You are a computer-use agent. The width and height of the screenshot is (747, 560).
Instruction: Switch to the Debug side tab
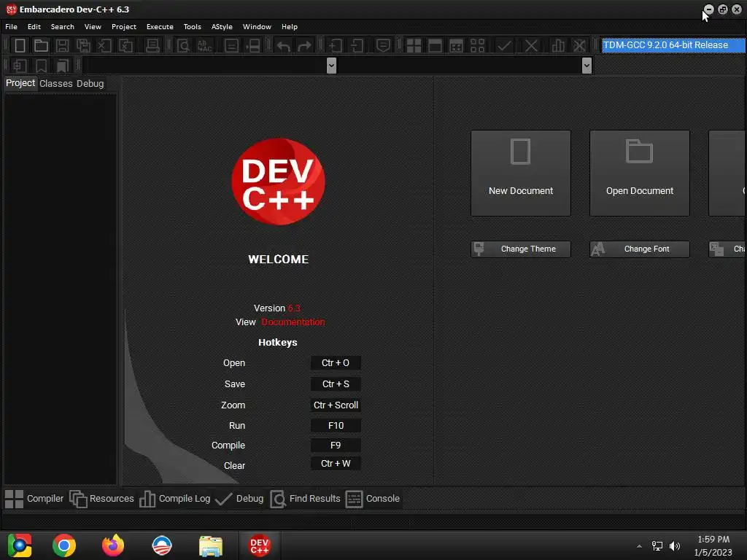pos(90,83)
